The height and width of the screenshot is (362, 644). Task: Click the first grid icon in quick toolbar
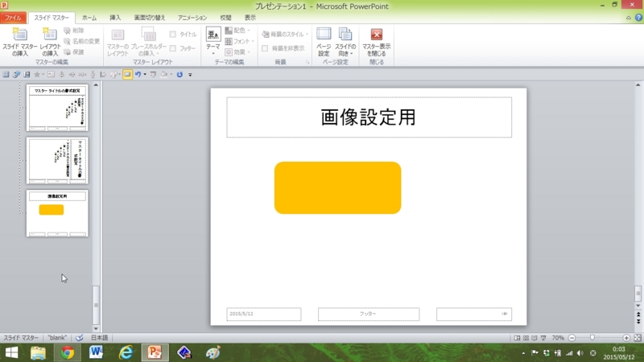coord(6,74)
